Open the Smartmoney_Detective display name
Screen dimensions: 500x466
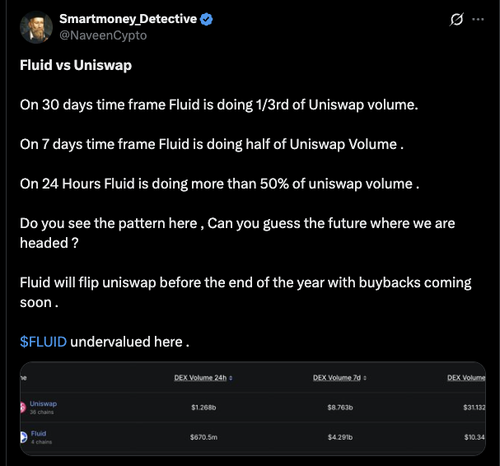[x=128, y=19]
